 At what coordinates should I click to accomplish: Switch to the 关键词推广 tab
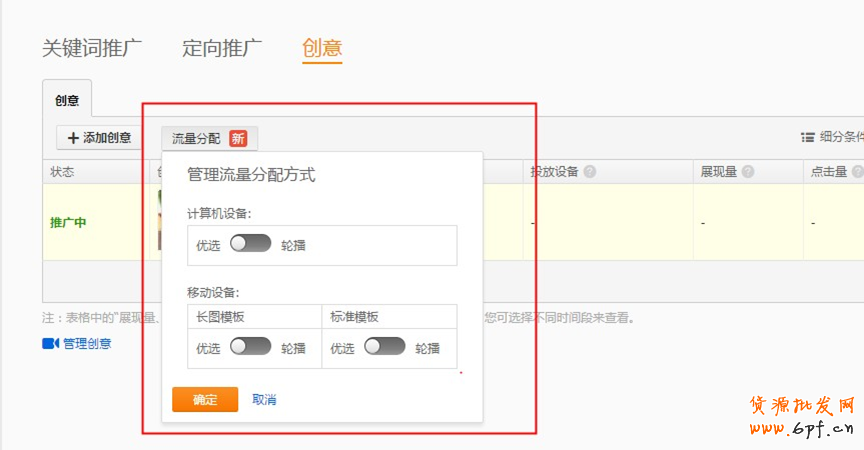tap(92, 48)
